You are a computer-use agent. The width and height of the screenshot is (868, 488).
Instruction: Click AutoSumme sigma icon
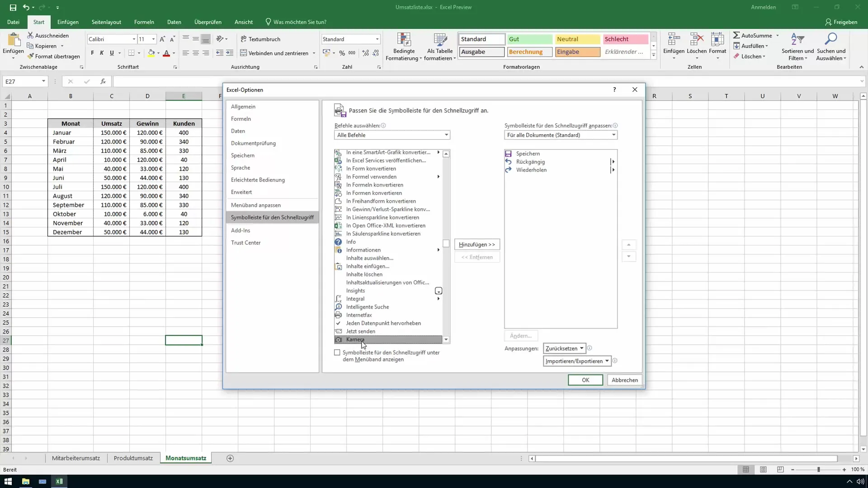tap(736, 35)
